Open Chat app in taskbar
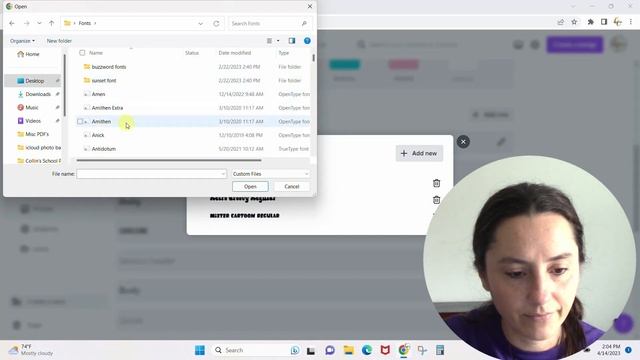This screenshot has width=640, height=360. coord(330,350)
